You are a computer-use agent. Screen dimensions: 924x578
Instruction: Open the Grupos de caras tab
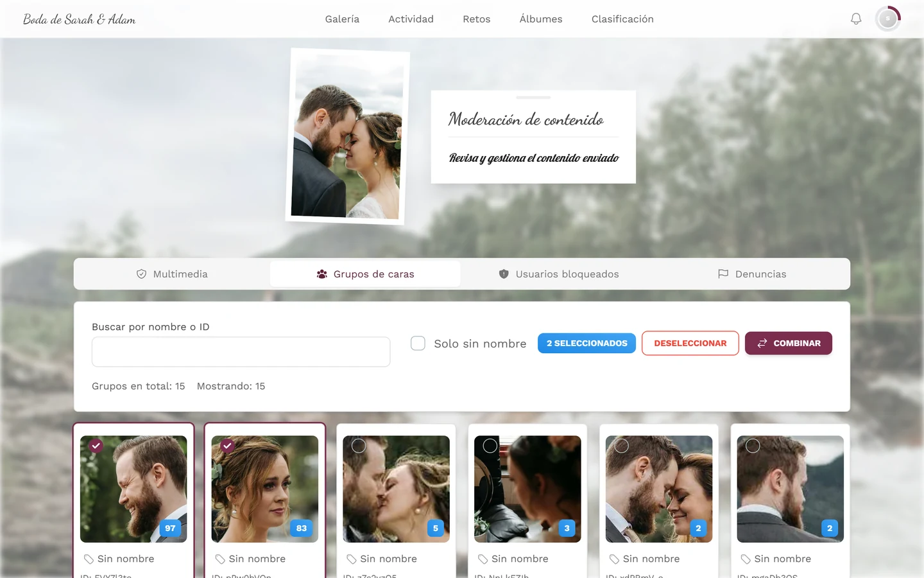click(365, 274)
